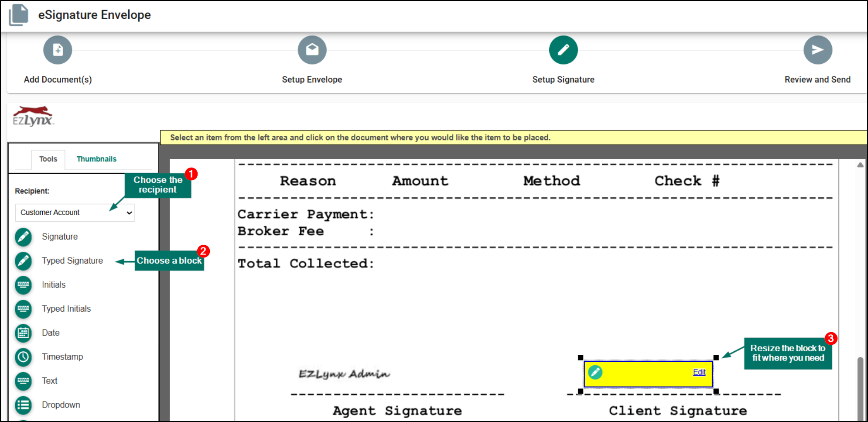Click the Edit link on the signature block

coord(699,372)
